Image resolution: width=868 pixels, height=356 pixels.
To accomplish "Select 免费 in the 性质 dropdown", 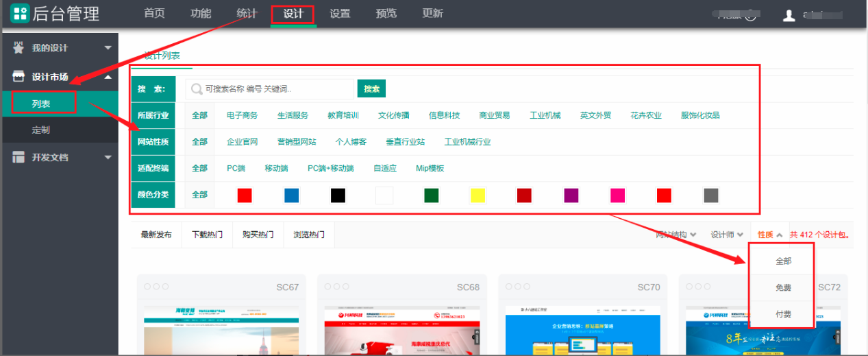I will click(x=783, y=288).
